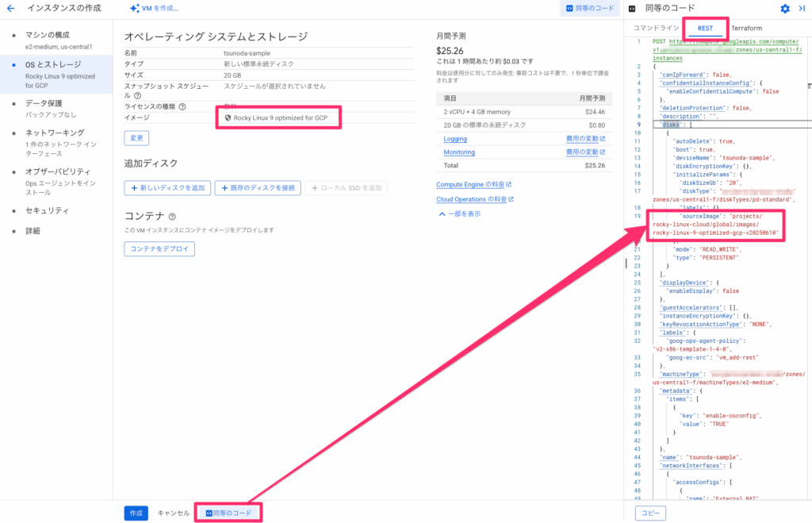812x523 pixels.
Task: Open ネットワーキング section in sidebar
Action: pyautogui.click(x=56, y=143)
